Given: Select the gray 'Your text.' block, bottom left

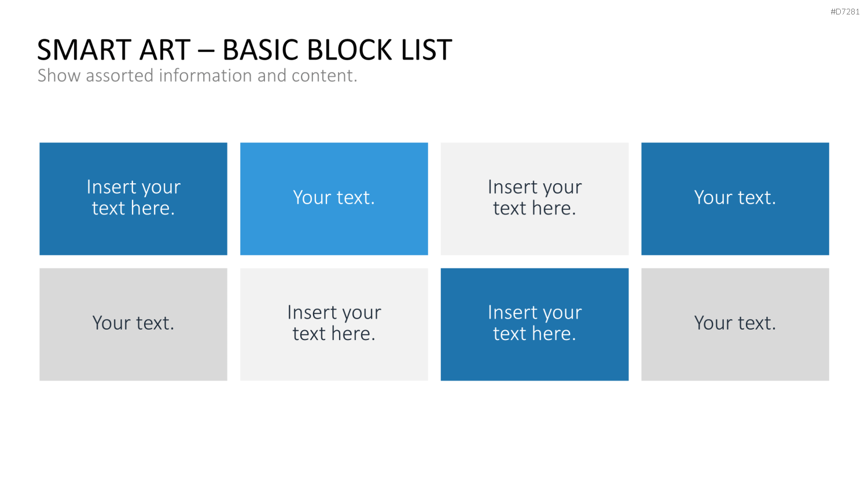Looking at the screenshot, I should click(x=133, y=324).
